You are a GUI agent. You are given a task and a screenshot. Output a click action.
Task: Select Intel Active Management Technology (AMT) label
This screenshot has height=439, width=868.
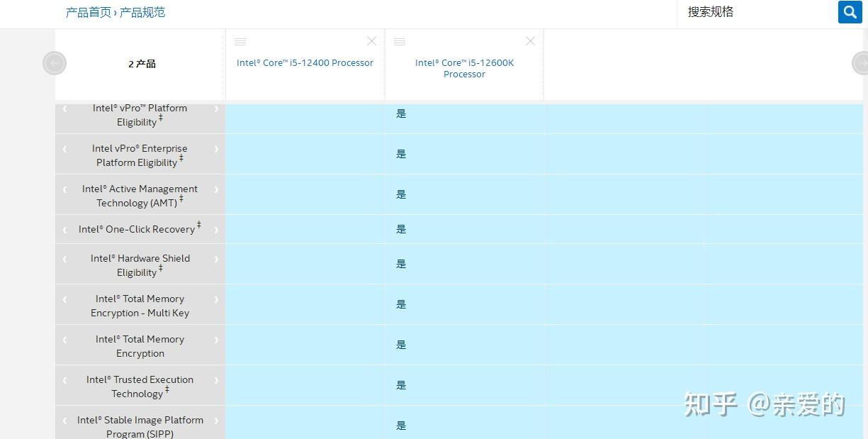coord(140,196)
